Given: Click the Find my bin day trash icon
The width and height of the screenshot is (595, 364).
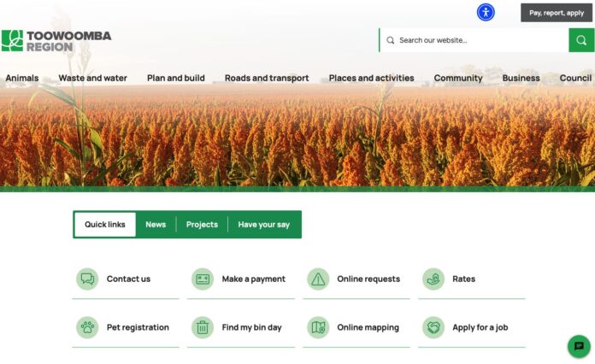Looking at the screenshot, I should 203,327.
